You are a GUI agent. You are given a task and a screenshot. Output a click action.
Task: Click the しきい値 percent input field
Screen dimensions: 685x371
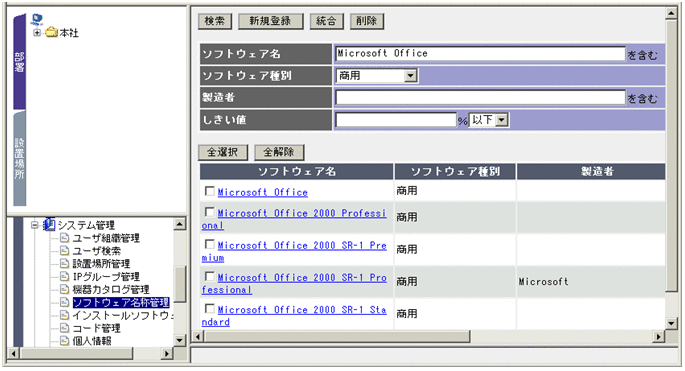coord(396,120)
